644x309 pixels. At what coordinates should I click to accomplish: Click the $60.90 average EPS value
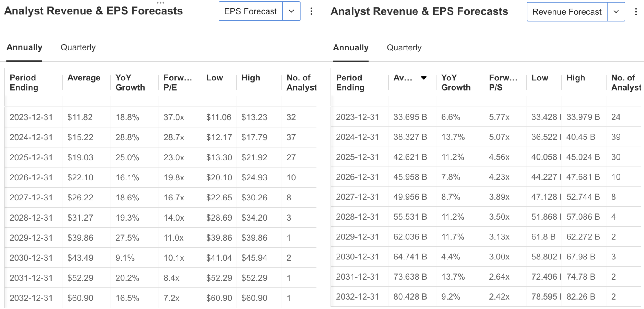click(x=80, y=298)
